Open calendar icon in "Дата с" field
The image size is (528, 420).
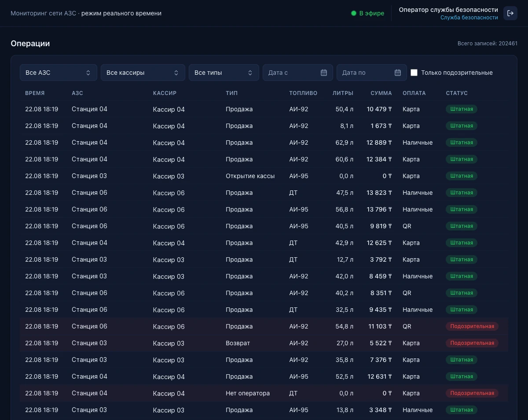pos(324,73)
